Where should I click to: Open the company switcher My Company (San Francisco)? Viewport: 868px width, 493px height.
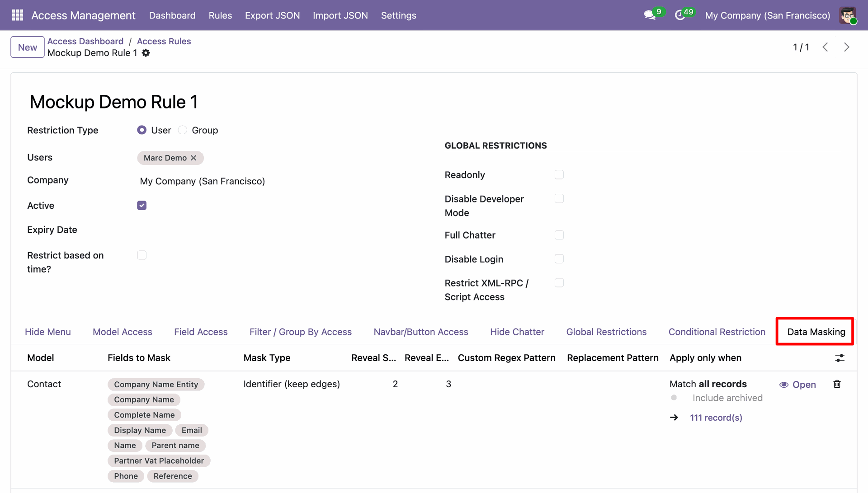[x=767, y=15]
